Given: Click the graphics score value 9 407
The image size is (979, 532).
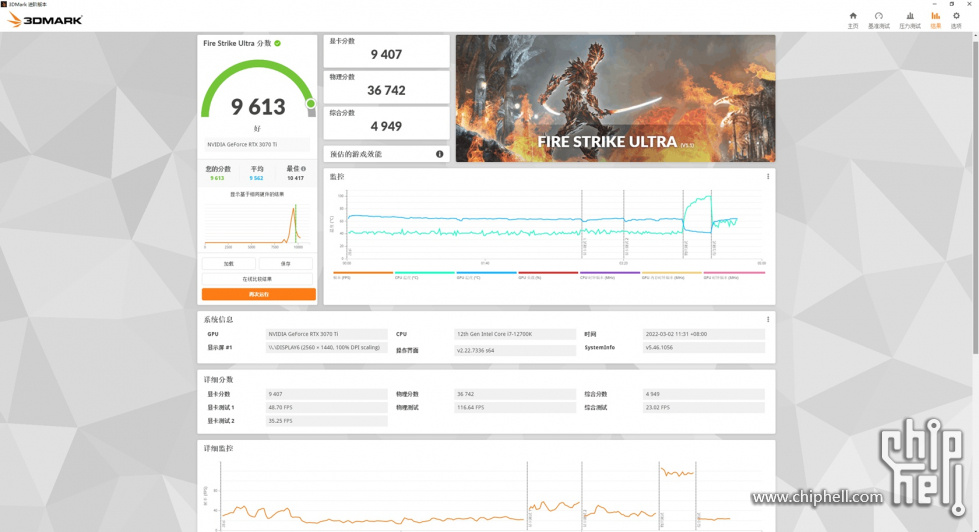Looking at the screenshot, I should 386,54.
